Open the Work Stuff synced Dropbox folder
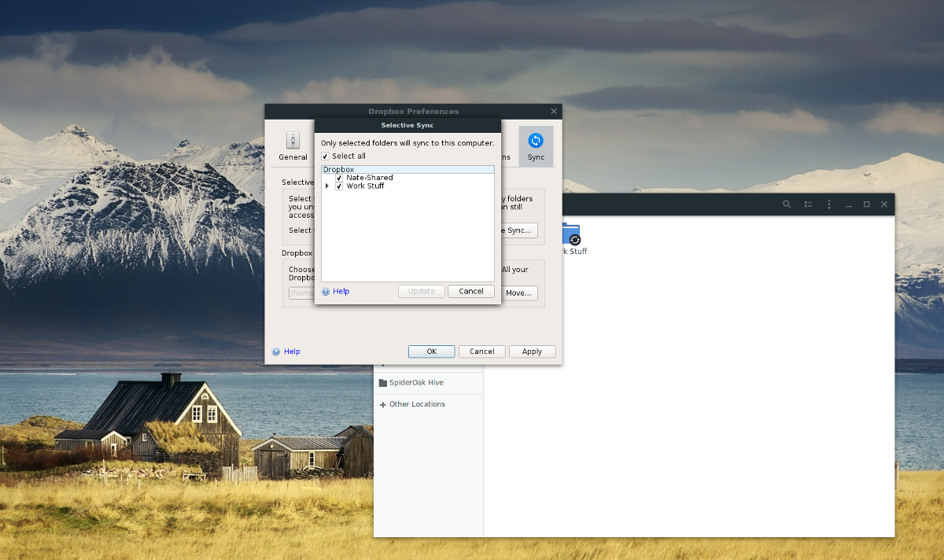This screenshot has width=944, height=560. coord(570,234)
